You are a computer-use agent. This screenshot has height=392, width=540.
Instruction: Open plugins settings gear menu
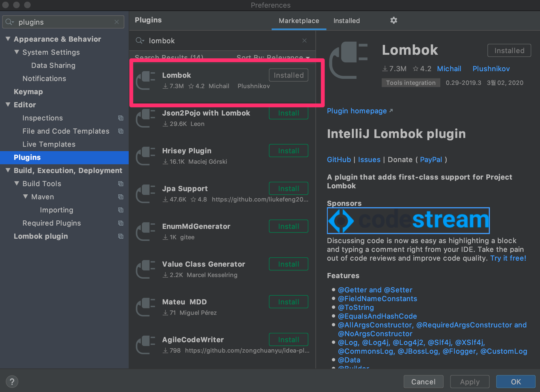pyautogui.click(x=393, y=20)
